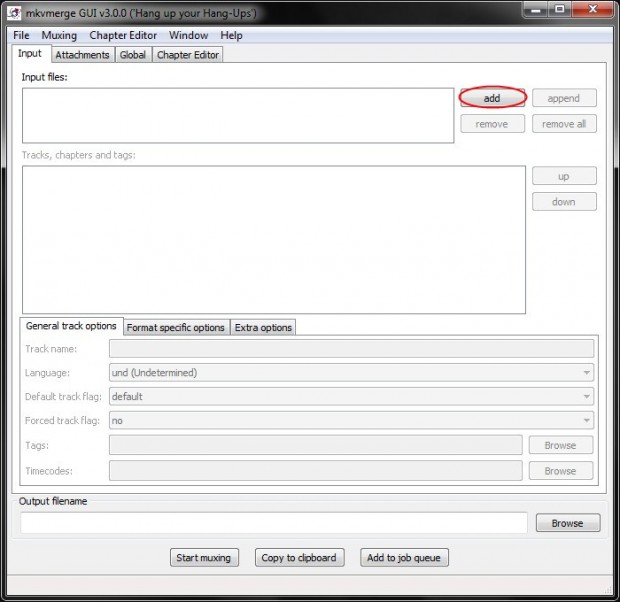Select the Input files list box
This screenshot has height=602, width=620.
(238, 115)
